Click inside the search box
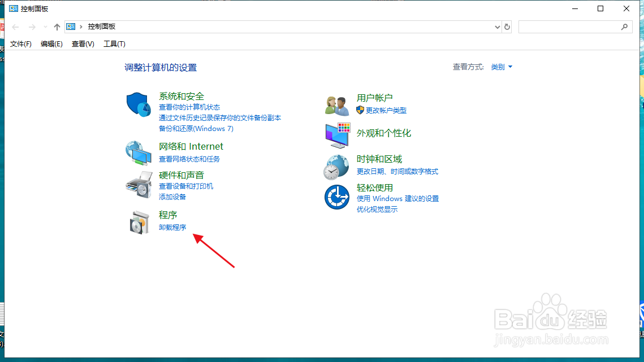 click(571, 27)
